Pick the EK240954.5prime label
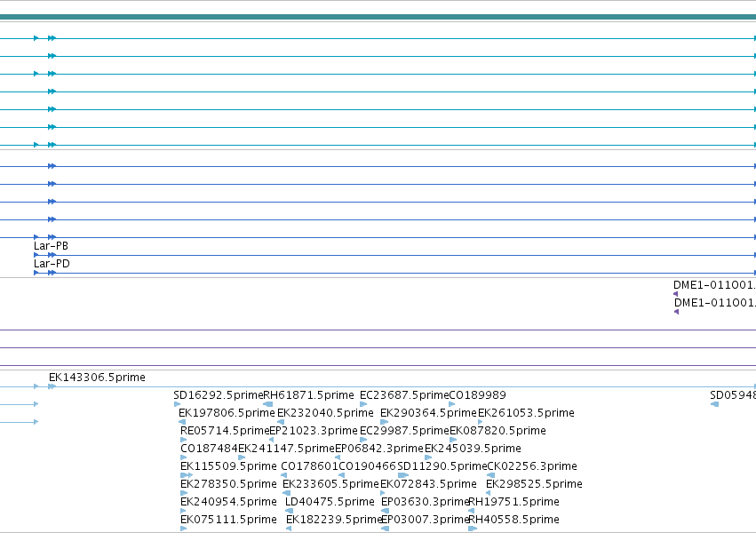Screen dimensions: 756x533 (x=228, y=502)
